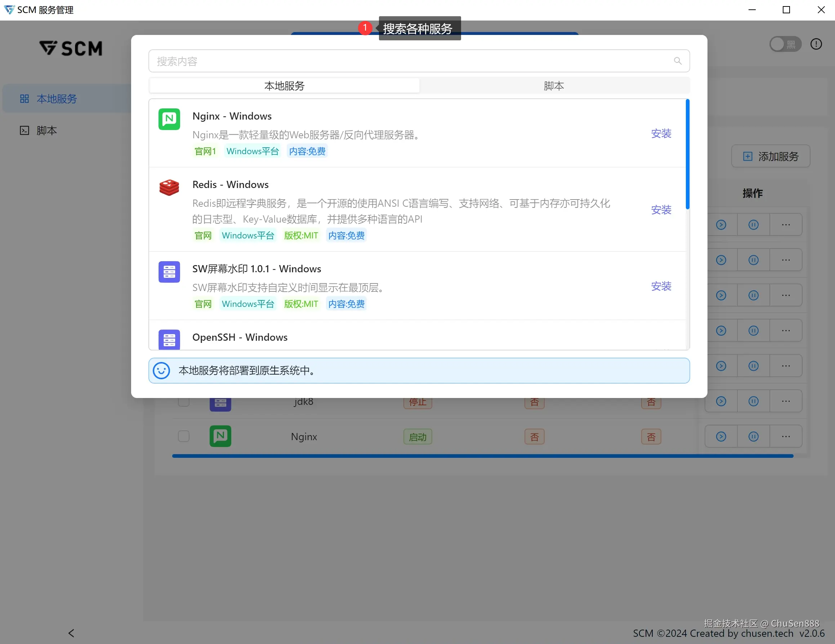The height and width of the screenshot is (644, 835).
Task: Click the collapse sidebar arrow at bottom
Action: 71,633
